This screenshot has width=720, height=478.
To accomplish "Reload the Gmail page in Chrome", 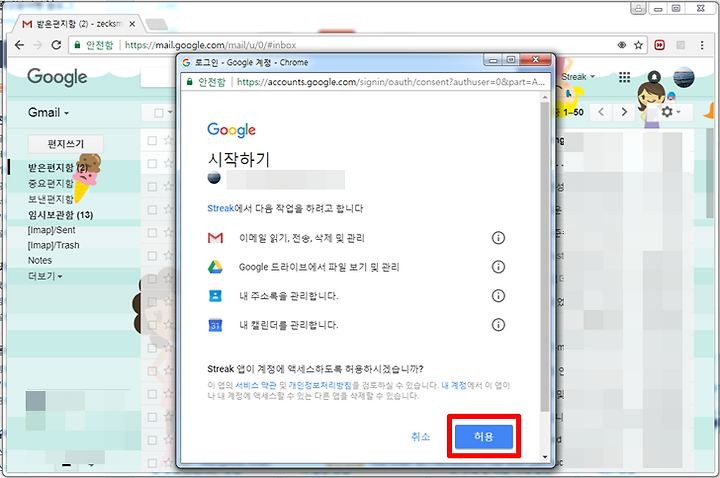I will click(56, 45).
